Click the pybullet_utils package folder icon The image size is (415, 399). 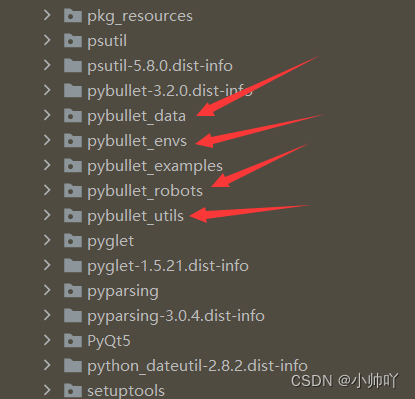coord(73,215)
